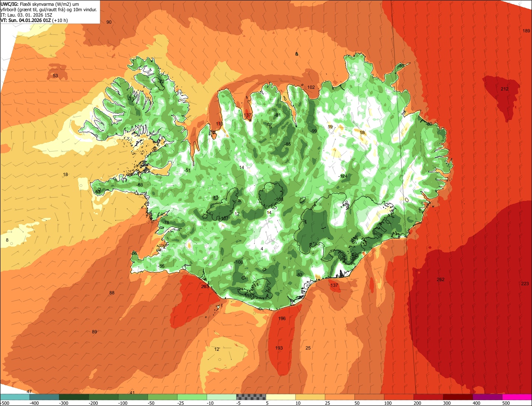Click the title line 'UWC/IG: Flæði skynvarma (W/m2) um'
The height and width of the screenshot is (406, 532).
click(40, 4)
